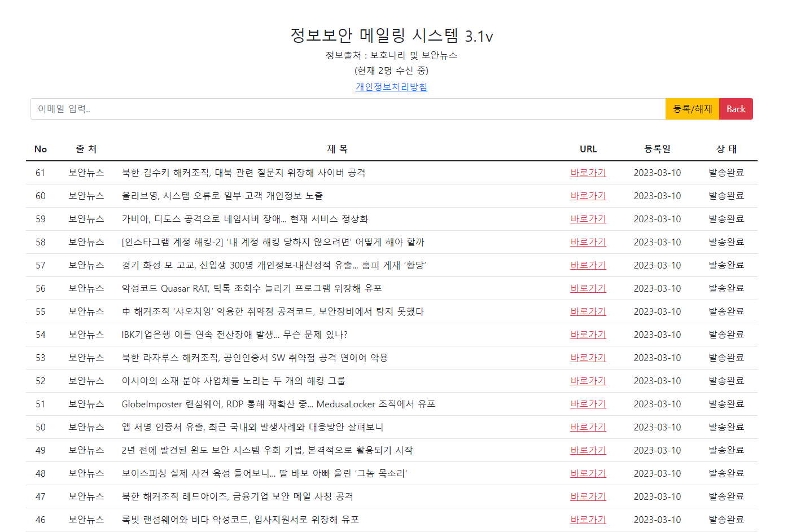Viewport: 792px width, 532px height.
Task: Open 바로가기 link for article 60
Action: click(x=588, y=196)
